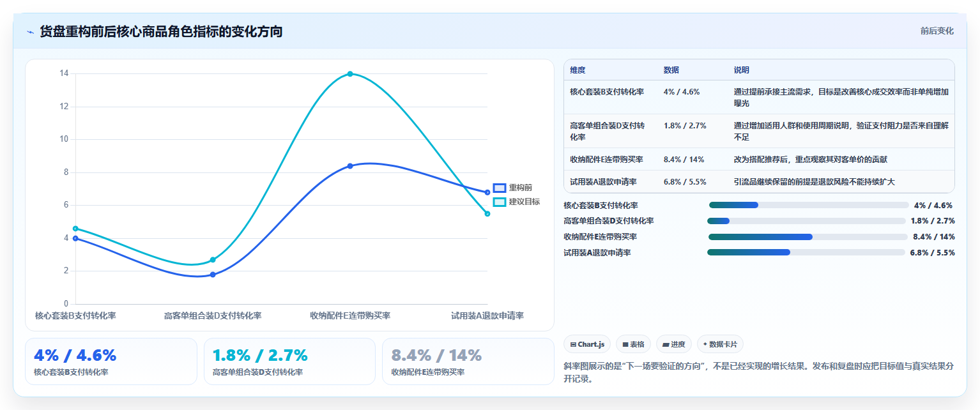This screenshot has height=410, width=980.
Task: Click x-axis label 收纳配件E连带购买率
Action: pos(350,315)
